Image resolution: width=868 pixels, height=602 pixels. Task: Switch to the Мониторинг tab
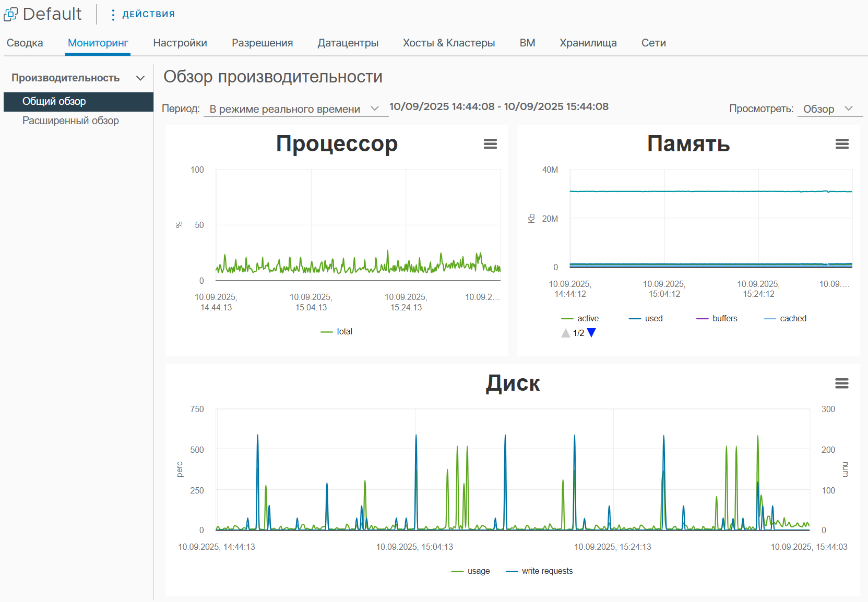click(x=98, y=43)
